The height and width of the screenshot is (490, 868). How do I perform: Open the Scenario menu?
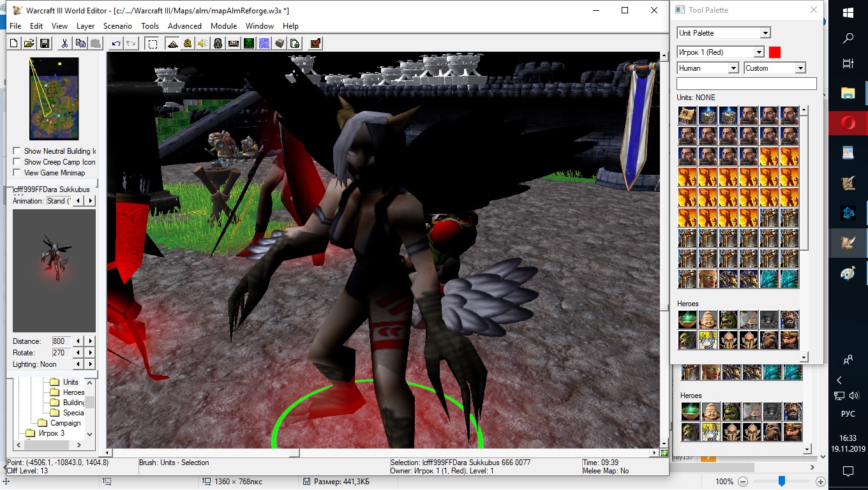[x=117, y=26]
